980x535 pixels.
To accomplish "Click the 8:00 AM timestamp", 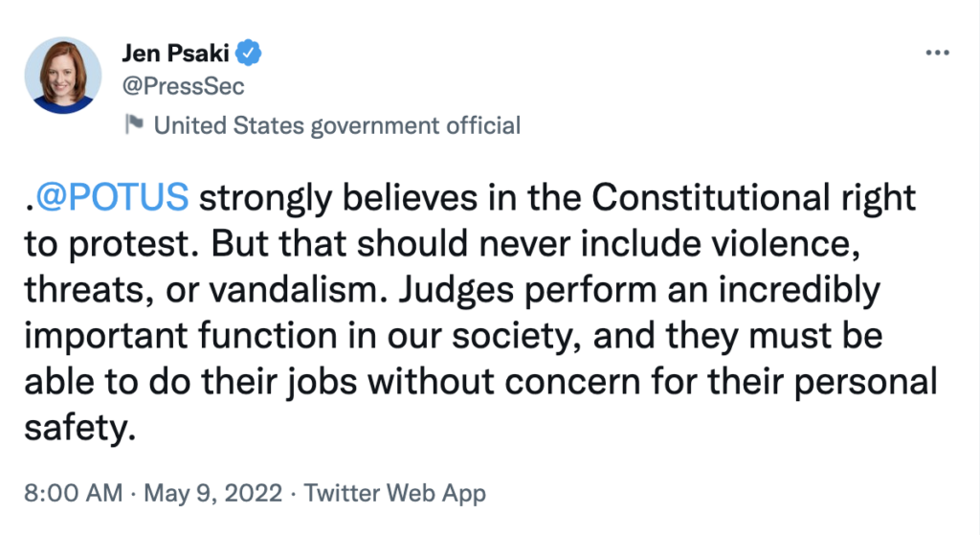I will point(74,495).
